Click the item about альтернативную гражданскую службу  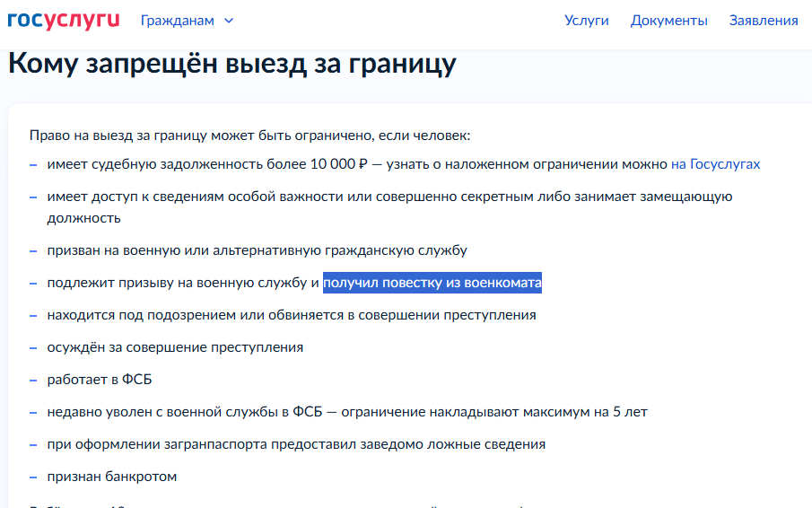257,250
